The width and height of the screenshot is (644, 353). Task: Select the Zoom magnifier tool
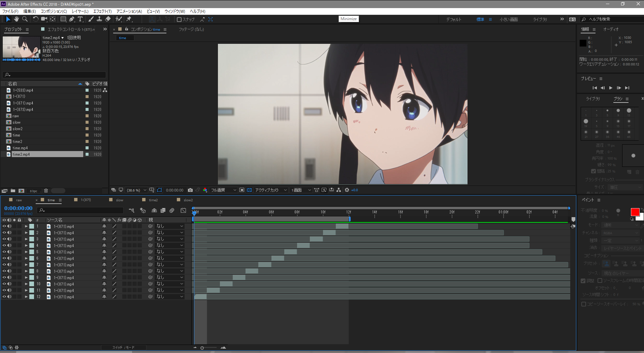point(25,19)
